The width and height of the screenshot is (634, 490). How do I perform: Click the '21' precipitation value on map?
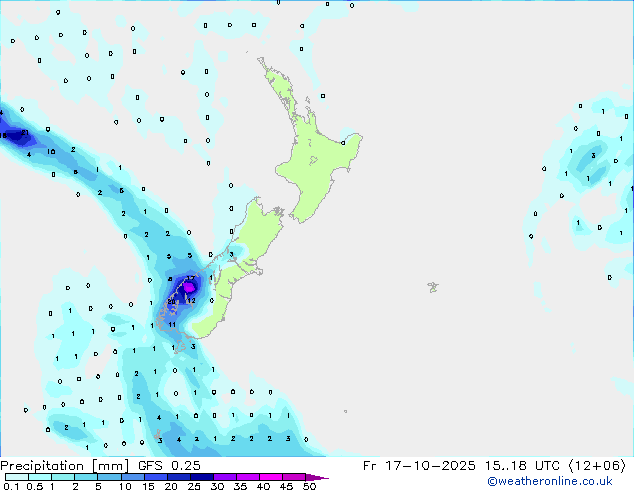pyautogui.click(x=25, y=133)
